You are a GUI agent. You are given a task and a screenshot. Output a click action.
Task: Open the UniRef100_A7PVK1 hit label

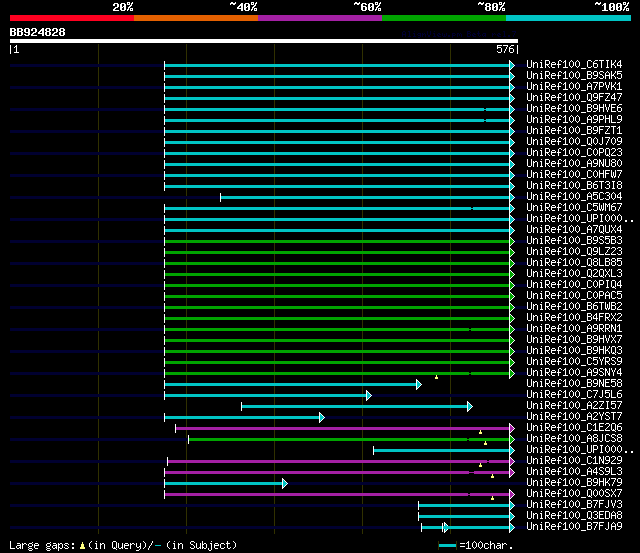pyautogui.click(x=574, y=87)
